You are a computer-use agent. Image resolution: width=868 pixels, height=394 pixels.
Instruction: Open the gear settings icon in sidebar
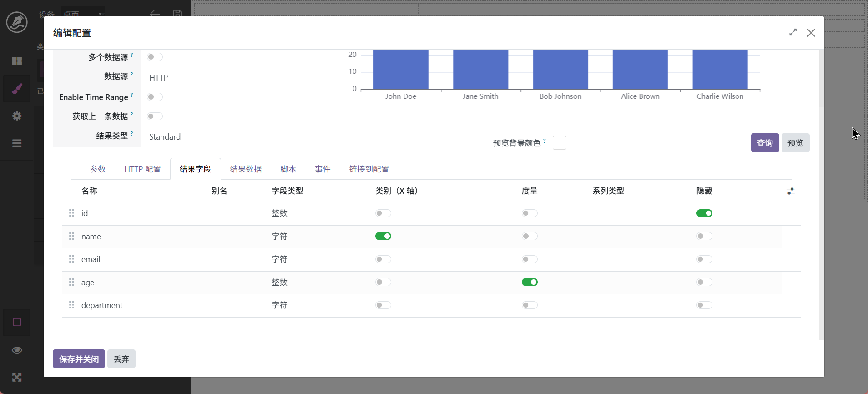click(17, 116)
